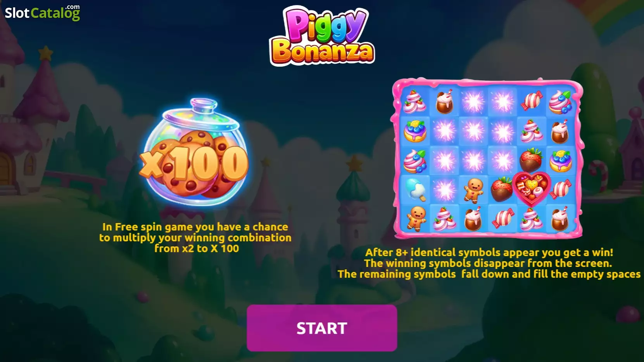Image resolution: width=644 pixels, height=362 pixels.
Task: Select the blueberry cupcake in top-right corner
Action: 560,102
